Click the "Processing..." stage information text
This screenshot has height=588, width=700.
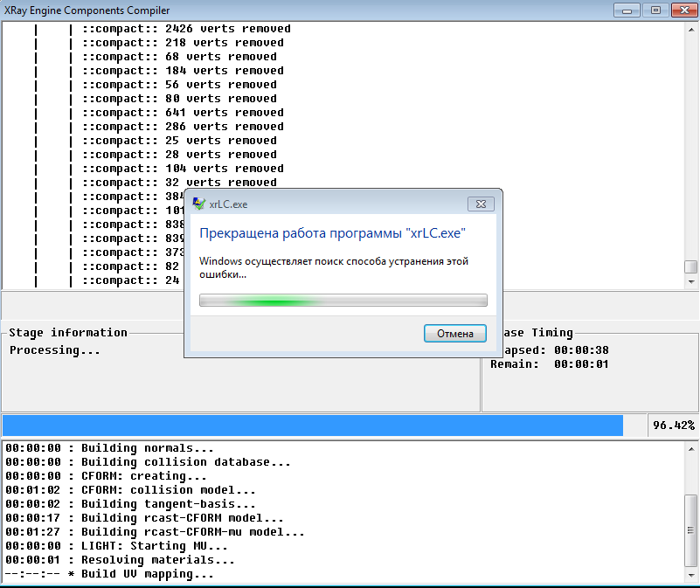55,350
